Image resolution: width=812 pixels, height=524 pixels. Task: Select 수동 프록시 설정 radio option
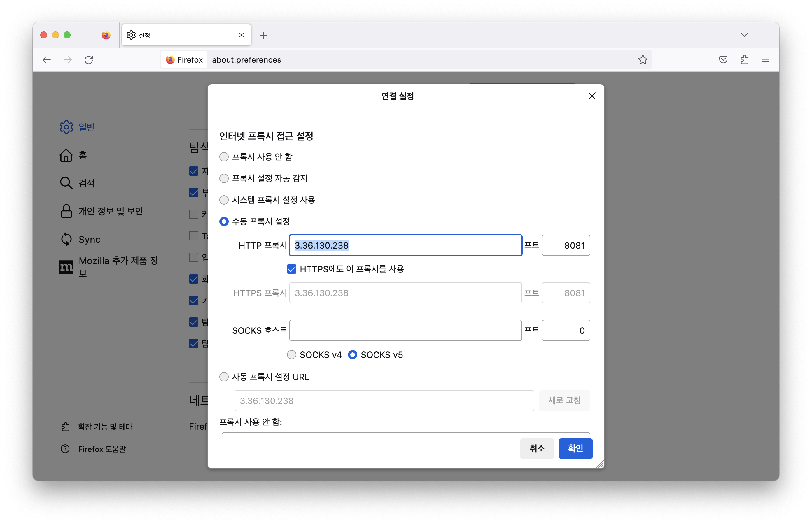point(224,221)
